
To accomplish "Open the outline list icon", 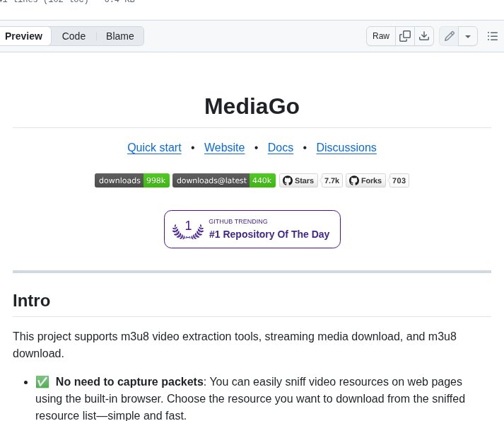I will [x=492, y=36].
